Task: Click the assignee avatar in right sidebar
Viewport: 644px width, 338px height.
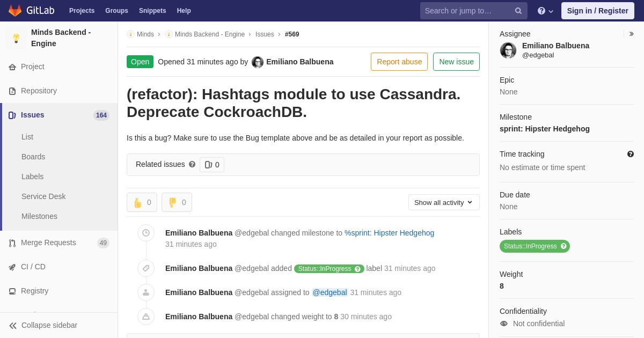Action: coord(508,50)
